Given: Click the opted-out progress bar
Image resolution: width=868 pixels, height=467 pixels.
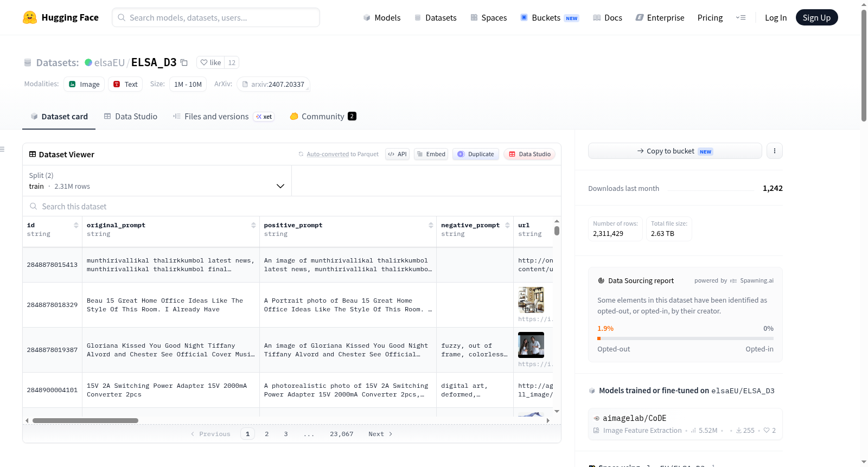Looking at the screenshot, I should tap(685, 338).
